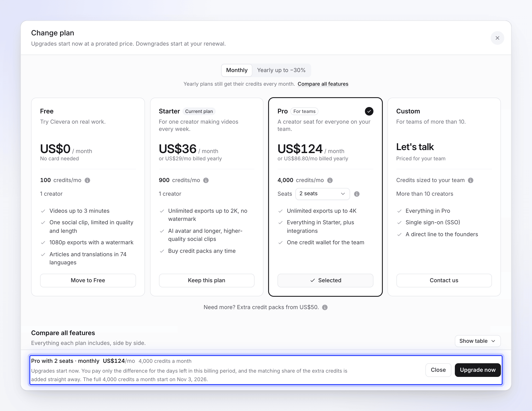The width and height of the screenshot is (532, 411).
Task: Click Upgrade now button
Action: 477,370
